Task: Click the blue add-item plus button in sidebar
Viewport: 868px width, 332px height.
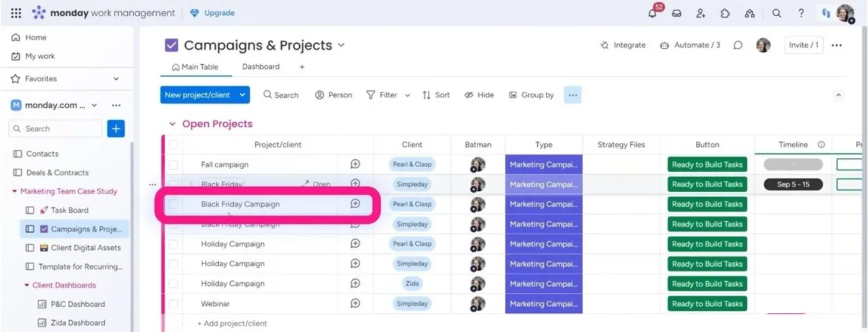Action: coord(116,129)
